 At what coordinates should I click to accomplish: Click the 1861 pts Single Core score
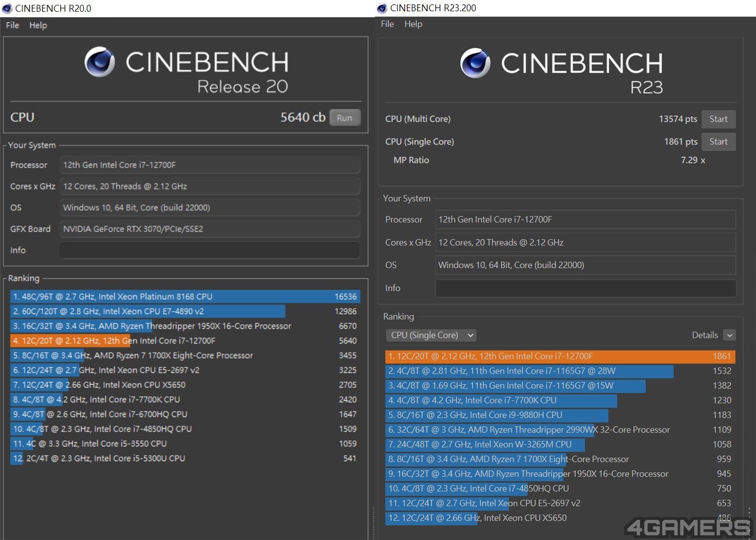pos(680,142)
